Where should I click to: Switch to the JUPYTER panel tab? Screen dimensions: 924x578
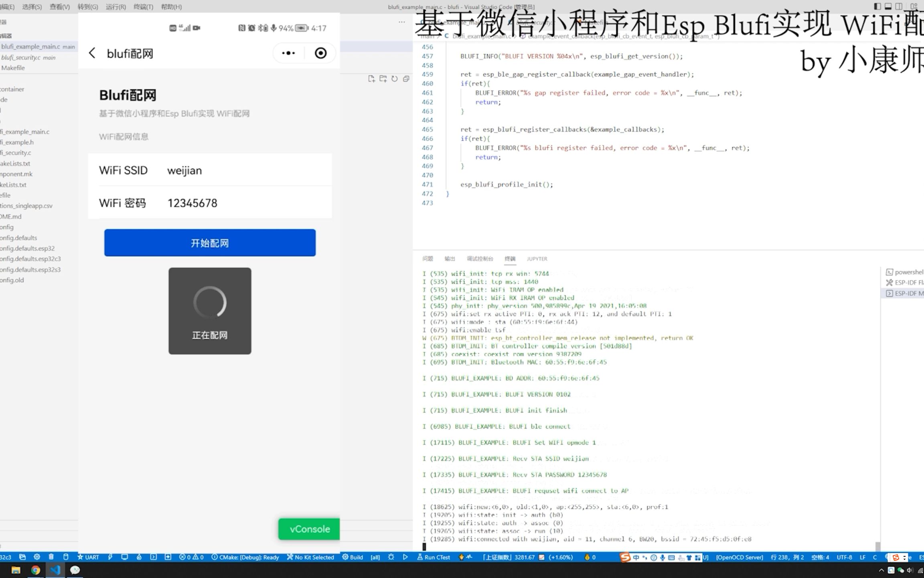(x=537, y=258)
